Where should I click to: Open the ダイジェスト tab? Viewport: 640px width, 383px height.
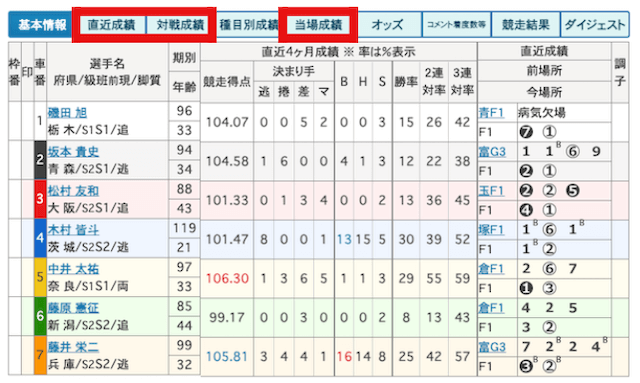[595, 25]
